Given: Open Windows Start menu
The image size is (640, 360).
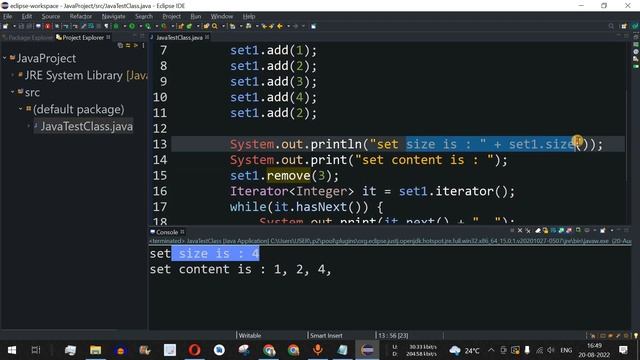Looking at the screenshot, I should click(x=12, y=350).
